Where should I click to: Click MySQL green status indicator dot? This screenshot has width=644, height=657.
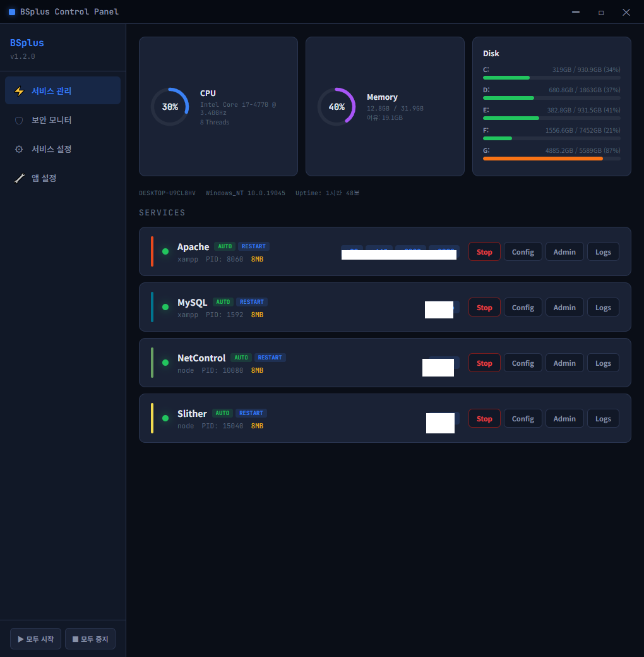[165, 307]
